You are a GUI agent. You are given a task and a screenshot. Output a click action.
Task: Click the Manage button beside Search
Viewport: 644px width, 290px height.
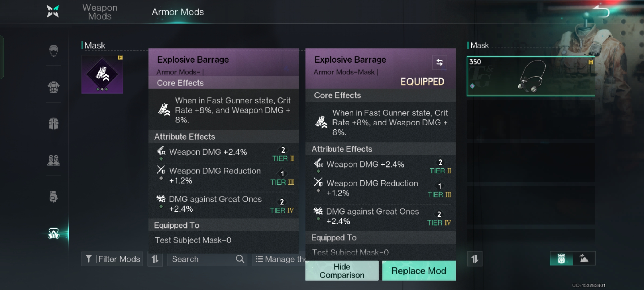coord(279,259)
